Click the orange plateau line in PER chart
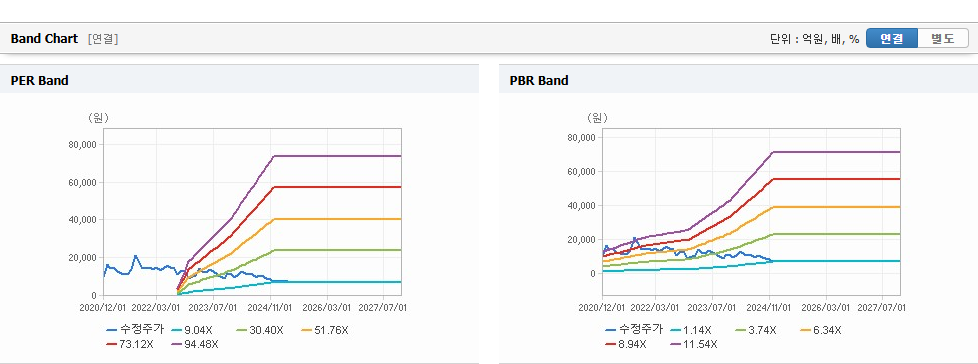The height and width of the screenshot is (364, 978). [337, 219]
